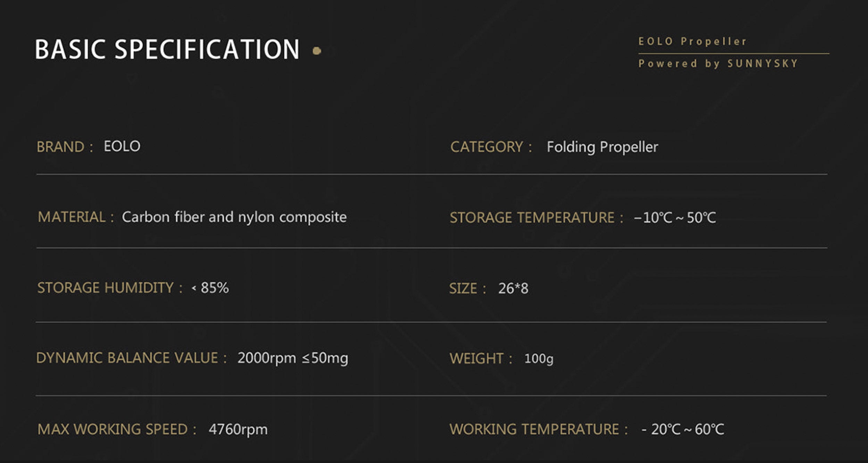
Task: Click the Carbon fiber and nylon composite text
Action: [234, 217]
